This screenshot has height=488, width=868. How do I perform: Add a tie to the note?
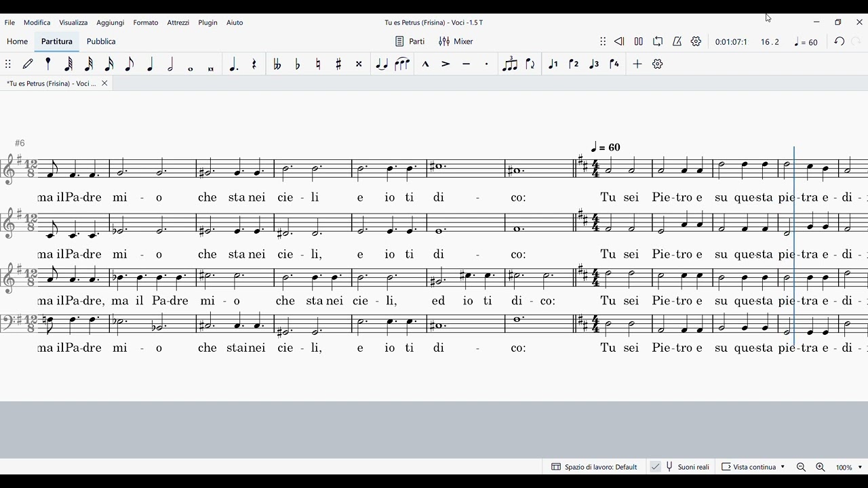(382, 64)
